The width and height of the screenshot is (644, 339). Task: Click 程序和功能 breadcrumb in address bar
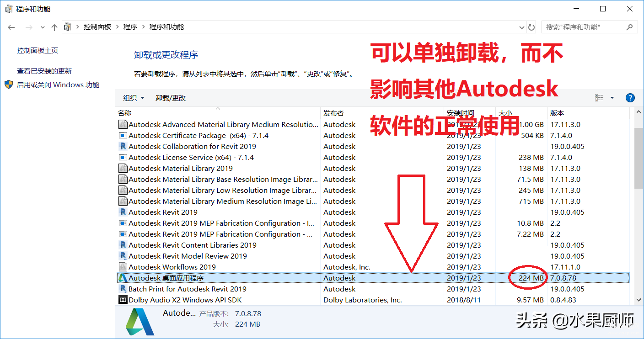pos(166,27)
